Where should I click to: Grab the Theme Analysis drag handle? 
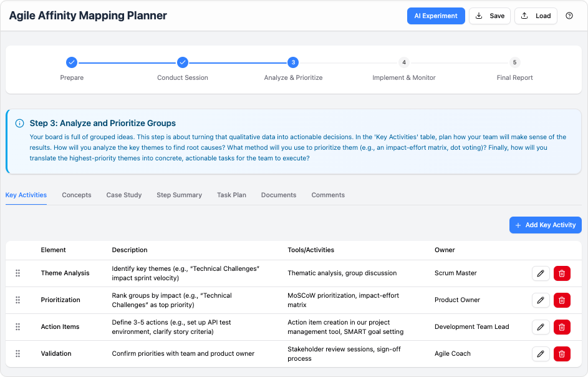point(17,273)
